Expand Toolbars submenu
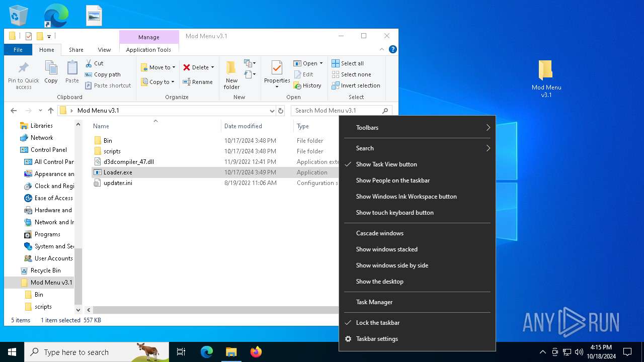The image size is (644, 362). [x=417, y=128]
